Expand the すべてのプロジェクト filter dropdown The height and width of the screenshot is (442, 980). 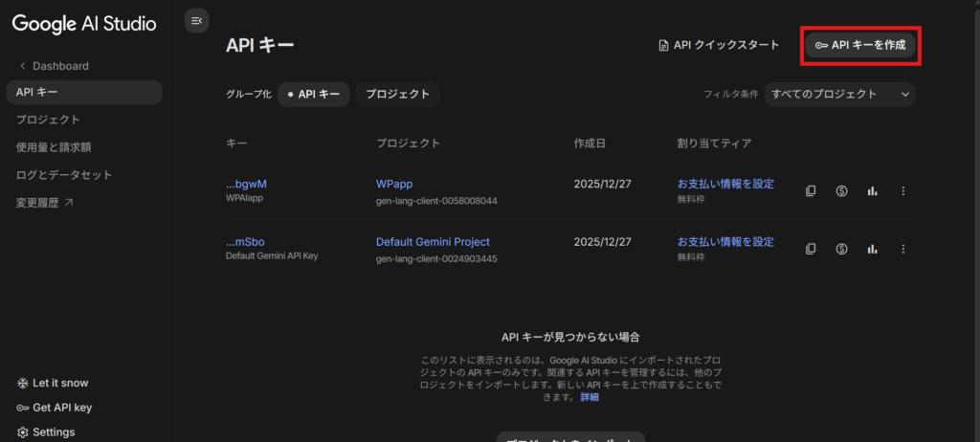tap(839, 94)
